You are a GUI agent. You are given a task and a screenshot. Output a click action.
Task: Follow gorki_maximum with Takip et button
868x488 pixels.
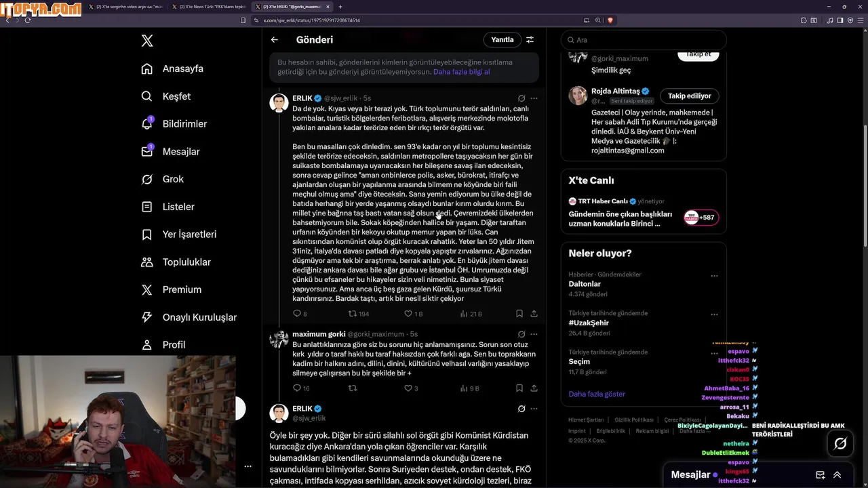[698, 54]
